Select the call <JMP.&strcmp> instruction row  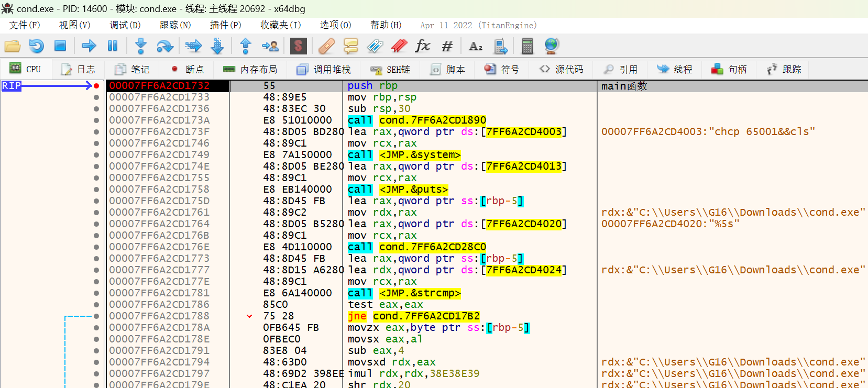[403, 293]
